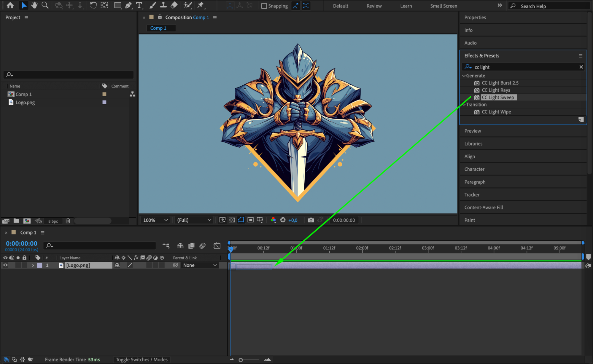
Task: Switch to the Review workspace
Action: (x=374, y=6)
